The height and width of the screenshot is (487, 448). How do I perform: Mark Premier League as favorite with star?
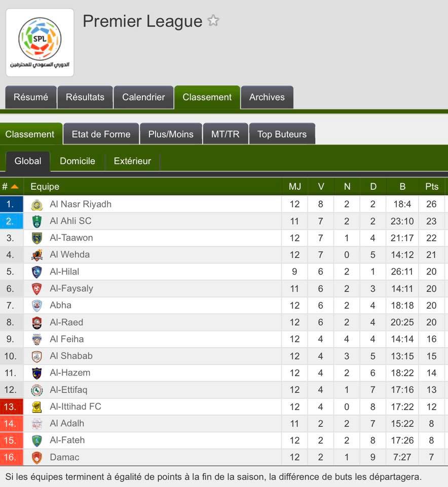pyautogui.click(x=213, y=21)
